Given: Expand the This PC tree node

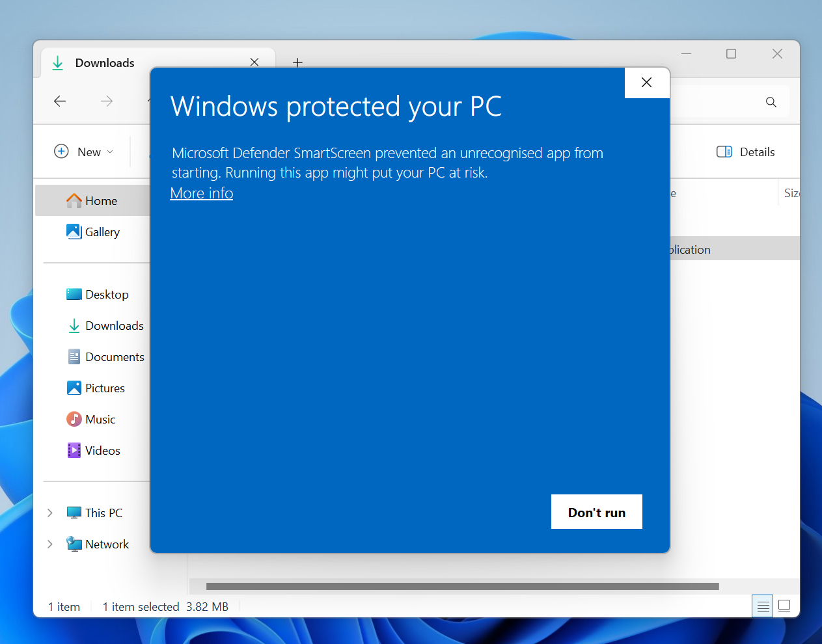Looking at the screenshot, I should [50, 513].
